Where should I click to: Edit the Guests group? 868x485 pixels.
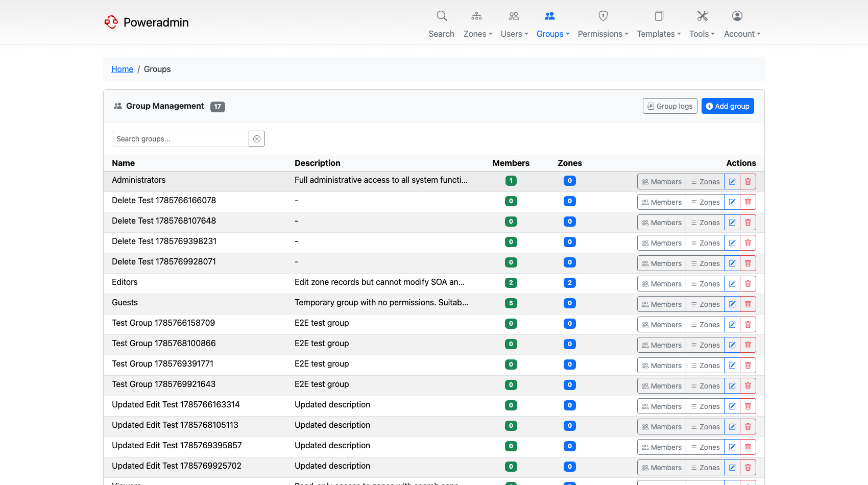coord(732,304)
